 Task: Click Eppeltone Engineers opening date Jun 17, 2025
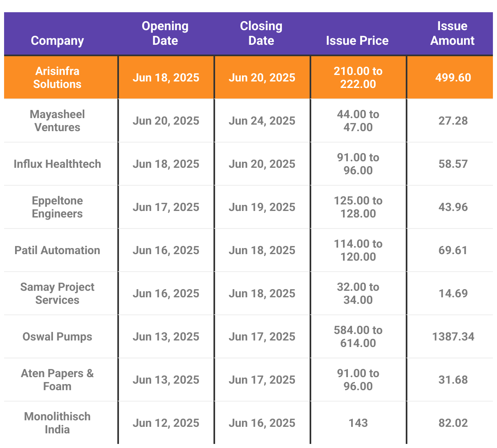coord(166,207)
